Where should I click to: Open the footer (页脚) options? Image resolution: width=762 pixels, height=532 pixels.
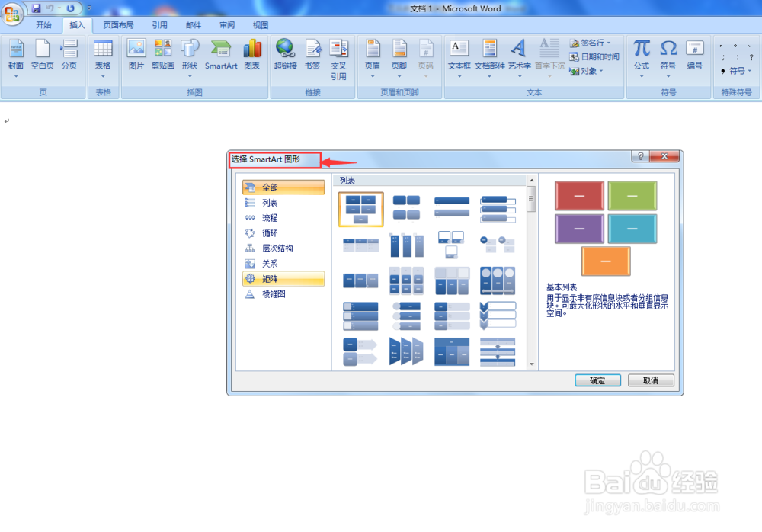click(x=399, y=59)
